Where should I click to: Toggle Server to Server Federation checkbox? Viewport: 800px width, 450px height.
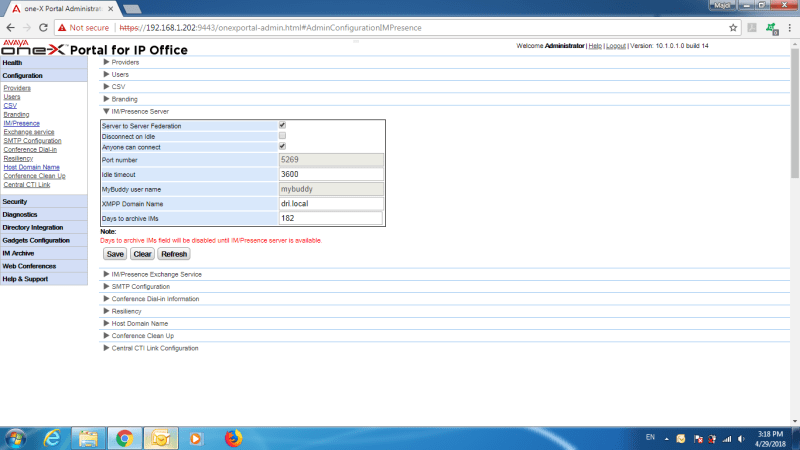(282, 125)
